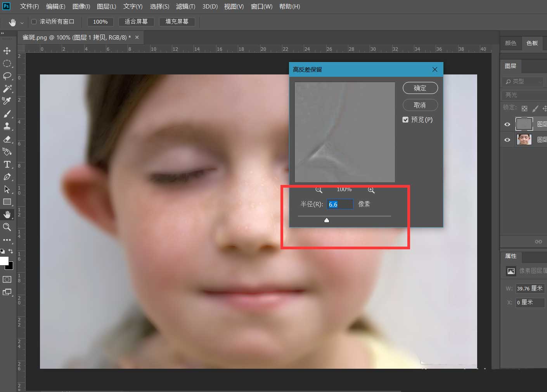Select the Clone Stamp tool
Screen dimensions: 547x392
pyautogui.click(x=7, y=126)
